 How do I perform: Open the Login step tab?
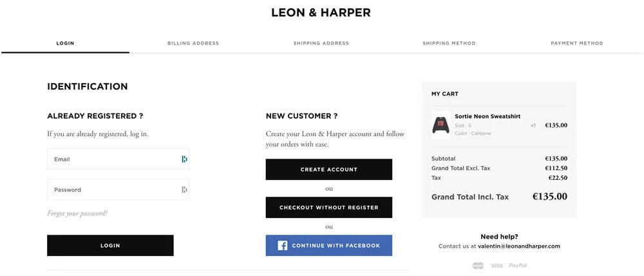click(65, 43)
